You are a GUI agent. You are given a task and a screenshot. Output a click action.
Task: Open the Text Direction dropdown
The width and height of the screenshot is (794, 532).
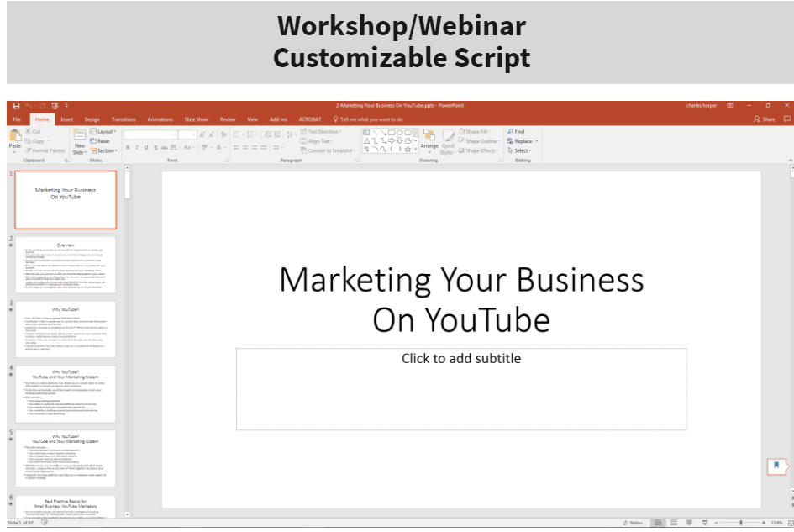click(x=321, y=132)
